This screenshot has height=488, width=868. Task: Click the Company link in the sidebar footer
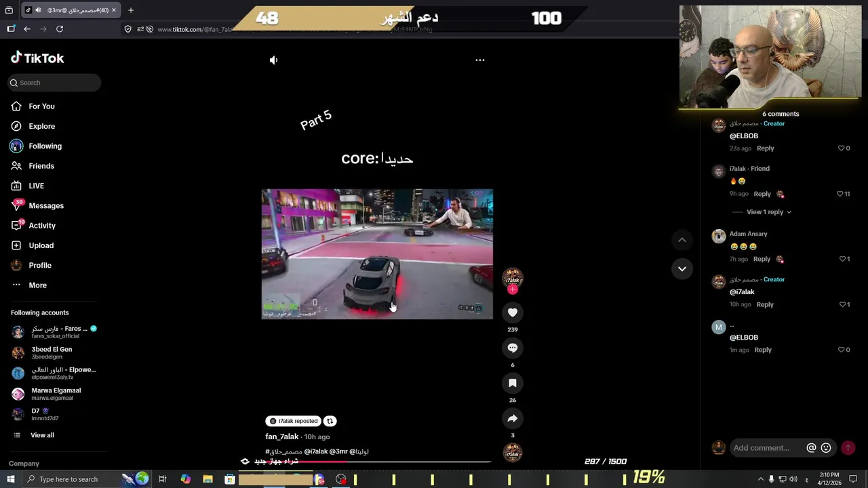click(x=24, y=464)
